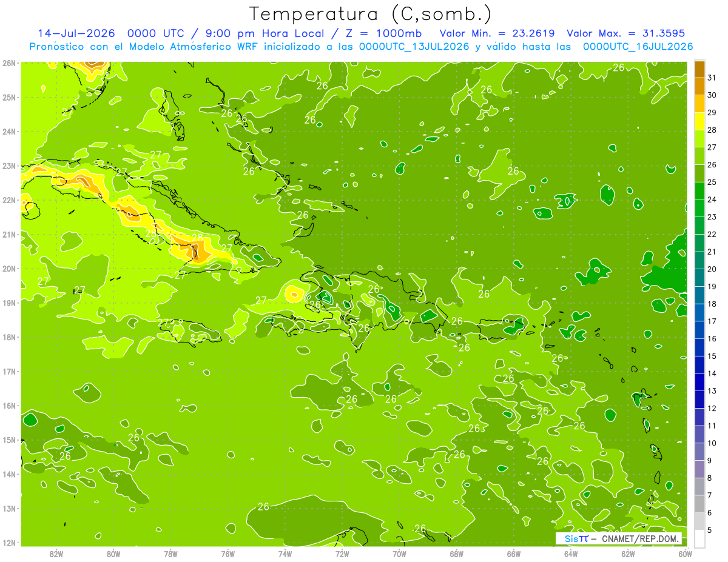This screenshot has width=728, height=562.
Task: Click the 17N latitude axis label
Action: [8, 371]
